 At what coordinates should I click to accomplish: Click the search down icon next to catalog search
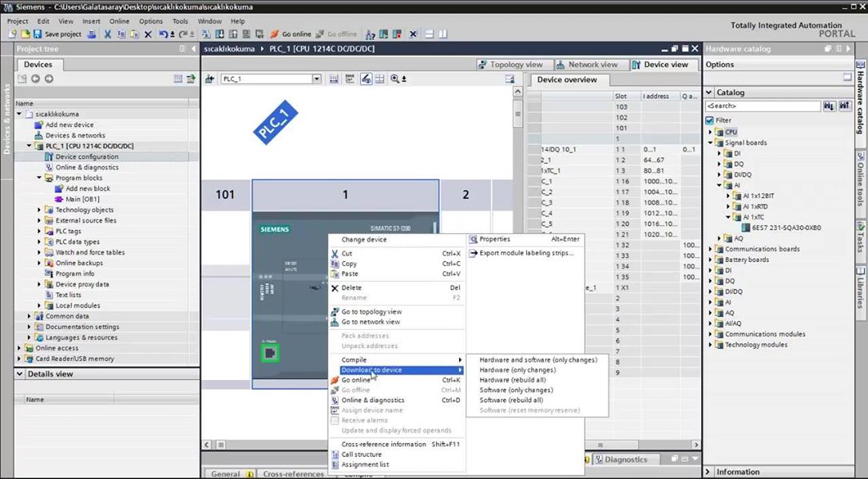point(829,105)
